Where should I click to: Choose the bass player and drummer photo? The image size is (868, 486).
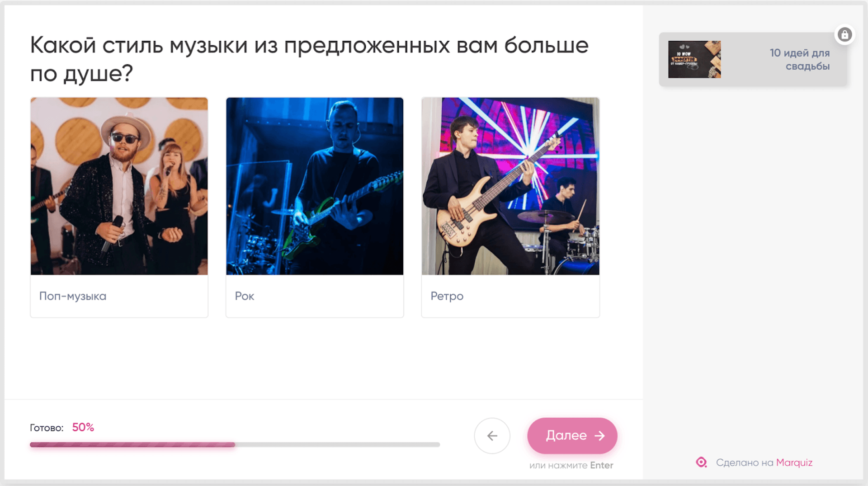(x=510, y=186)
